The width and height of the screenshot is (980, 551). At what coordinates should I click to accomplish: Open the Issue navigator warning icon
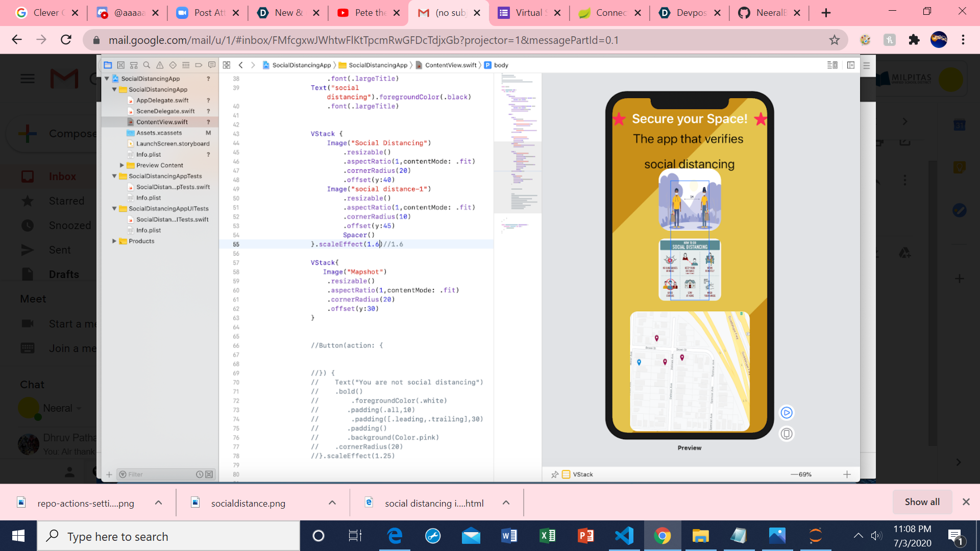(160, 65)
